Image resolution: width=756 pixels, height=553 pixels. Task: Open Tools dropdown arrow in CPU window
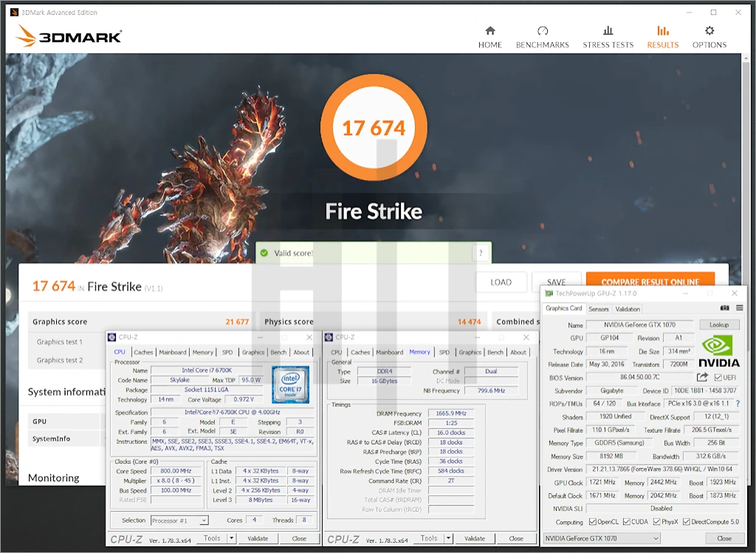coord(231,538)
